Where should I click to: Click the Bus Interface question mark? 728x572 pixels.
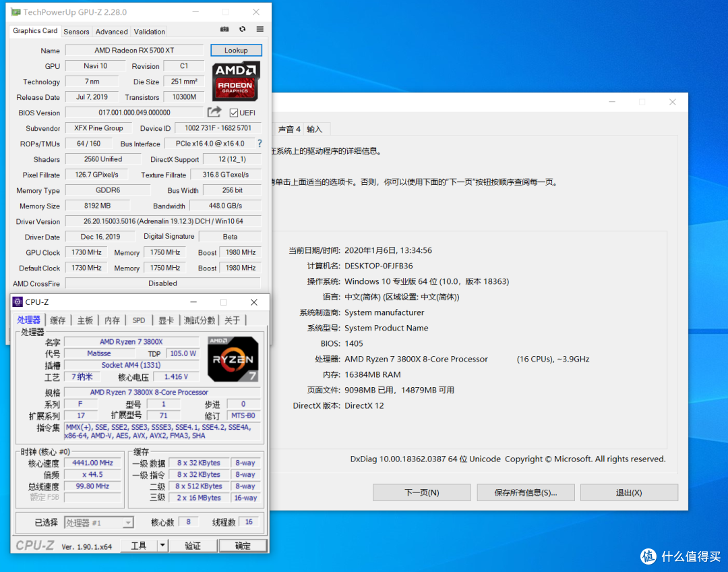260,144
